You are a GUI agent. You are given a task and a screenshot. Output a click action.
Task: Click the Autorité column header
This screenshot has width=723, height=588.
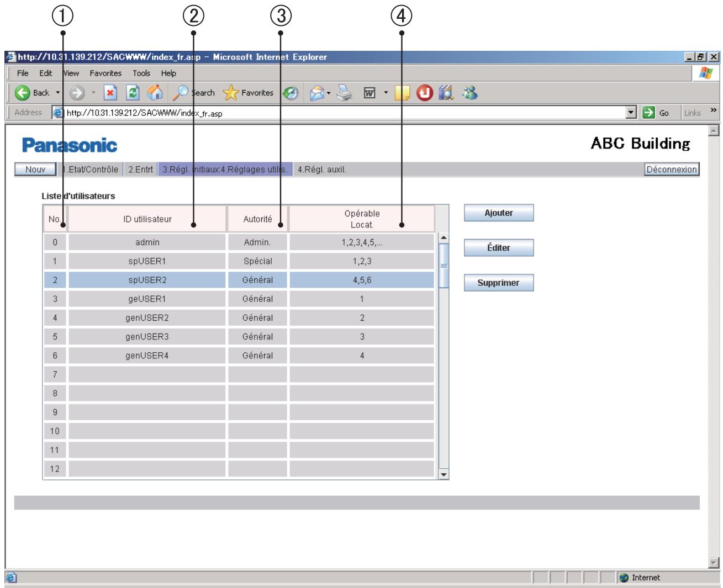[258, 219]
